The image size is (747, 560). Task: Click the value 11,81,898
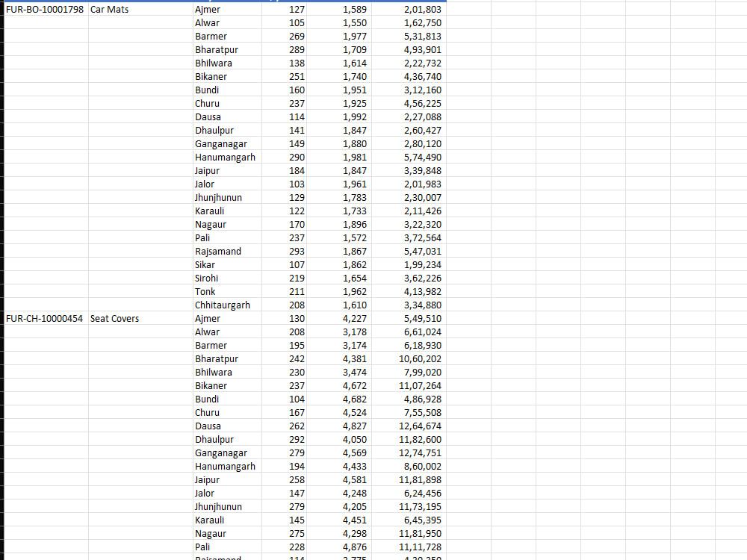(409, 480)
